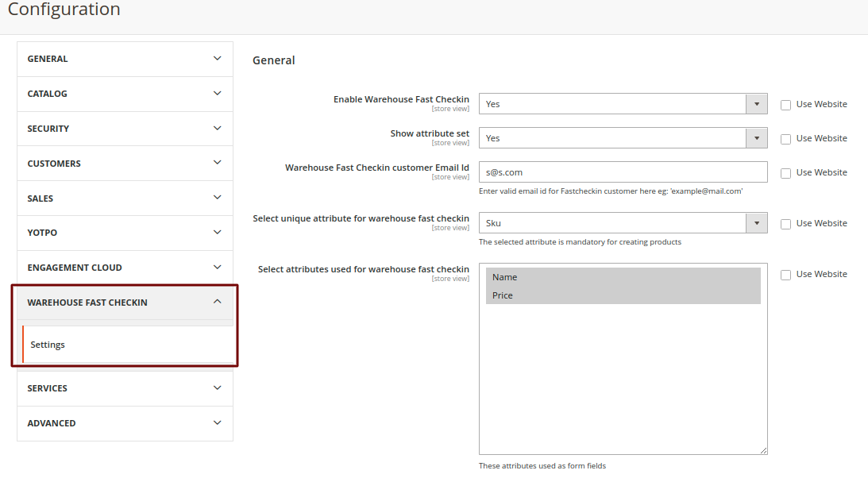The width and height of the screenshot is (868, 478).
Task: Expand the Catalog section chevron
Action: pyautogui.click(x=217, y=94)
